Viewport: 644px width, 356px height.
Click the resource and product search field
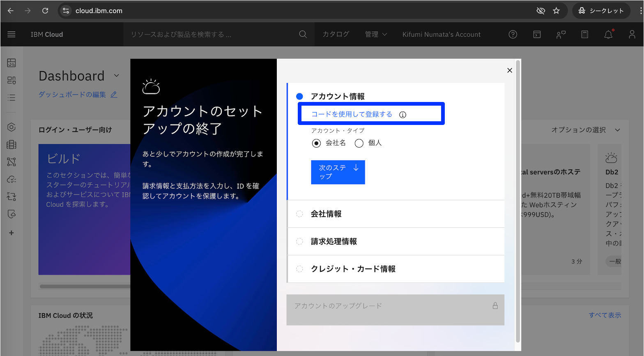coord(212,35)
